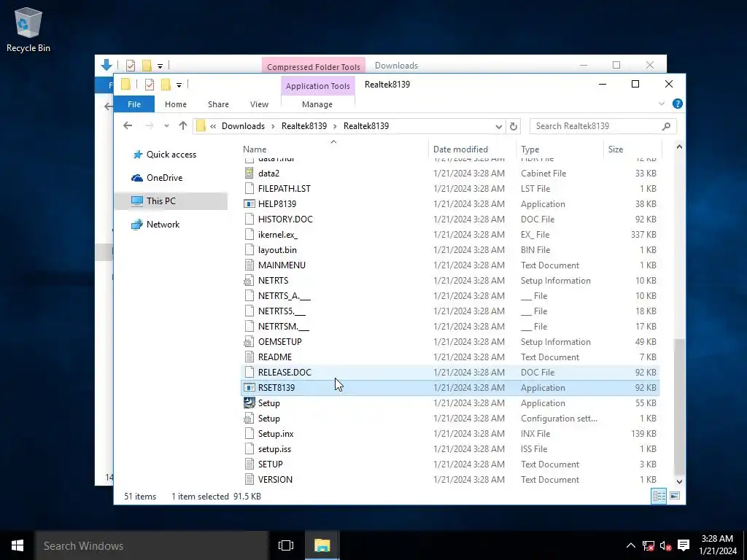Select the NETRTS setup information icon
The height and width of the screenshot is (560, 747).
click(249, 281)
